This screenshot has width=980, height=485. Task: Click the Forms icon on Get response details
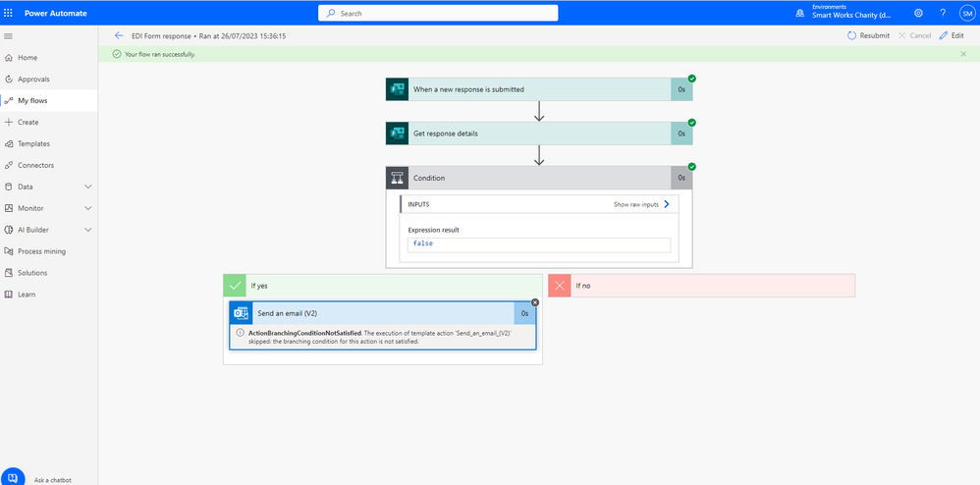coord(397,134)
